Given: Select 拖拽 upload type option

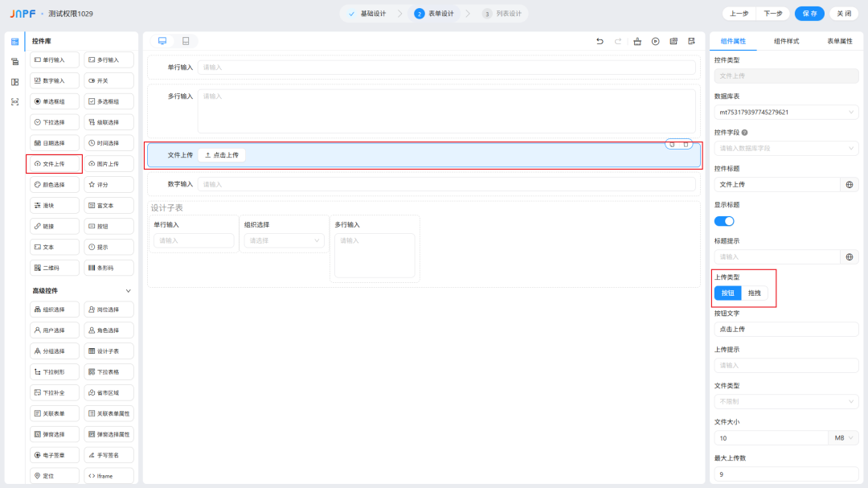Looking at the screenshot, I should [x=754, y=293].
